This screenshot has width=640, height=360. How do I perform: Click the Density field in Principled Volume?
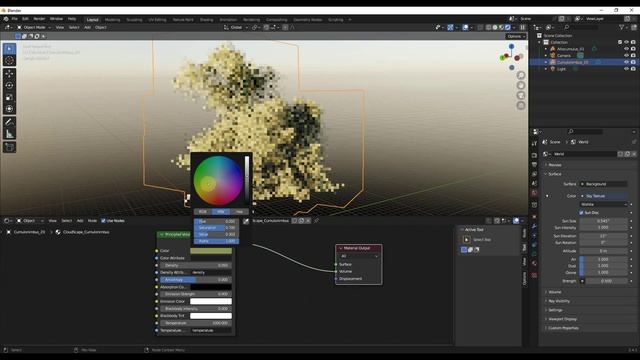pyautogui.click(x=196, y=265)
